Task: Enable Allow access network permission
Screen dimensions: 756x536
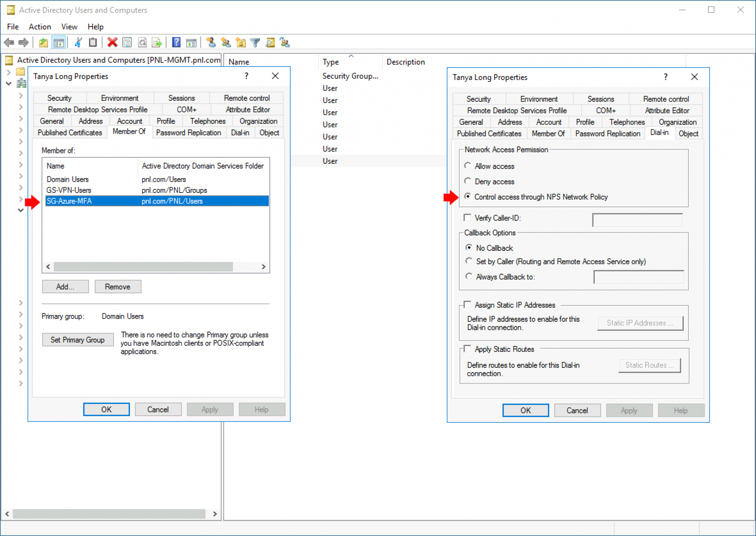Action: pos(468,166)
